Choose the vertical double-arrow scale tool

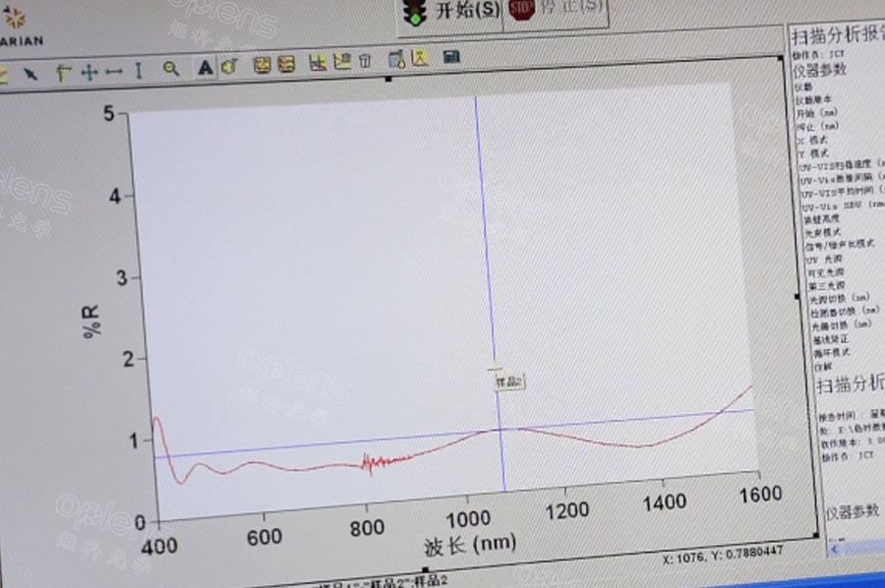138,71
